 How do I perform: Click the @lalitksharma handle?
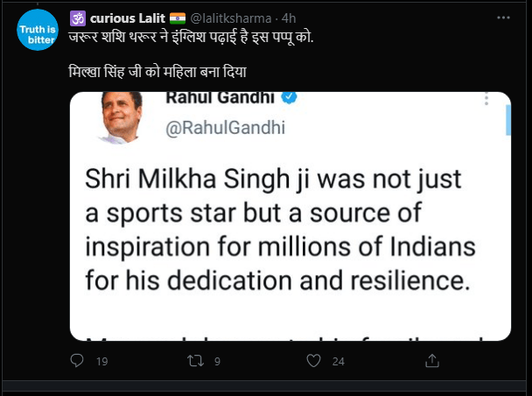[231, 18]
